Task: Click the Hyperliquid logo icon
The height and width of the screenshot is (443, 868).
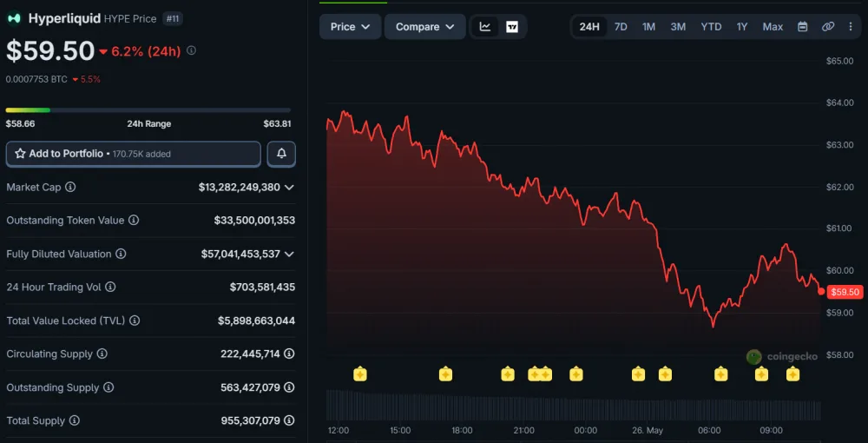Action: 14,18
